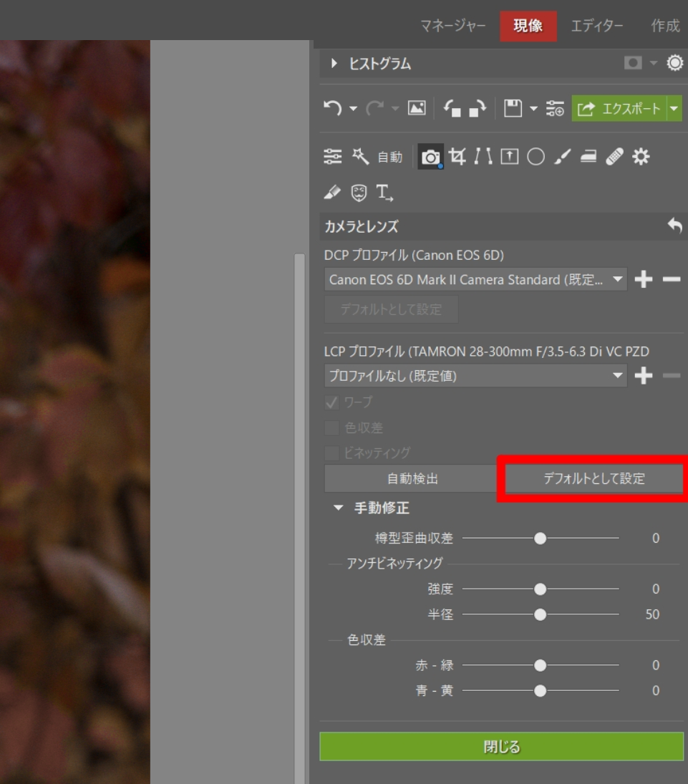The width and height of the screenshot is (688, 784).
Task: Click the 閉じる button
Action: 501,747
